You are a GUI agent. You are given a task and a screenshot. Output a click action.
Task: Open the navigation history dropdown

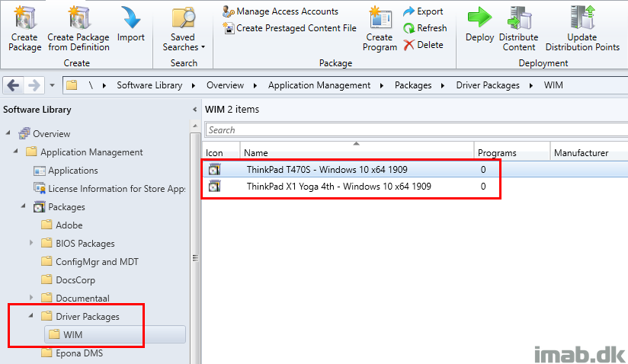(x=52, y=85)
